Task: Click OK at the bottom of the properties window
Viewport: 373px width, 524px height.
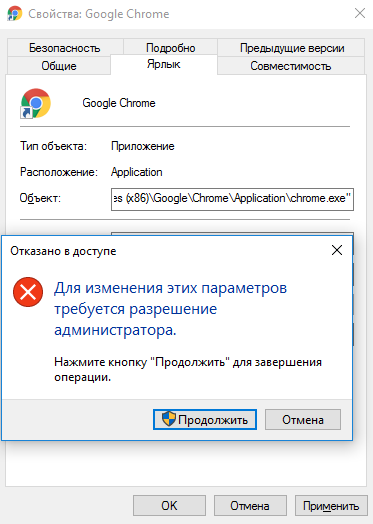Action: [169, 506]
